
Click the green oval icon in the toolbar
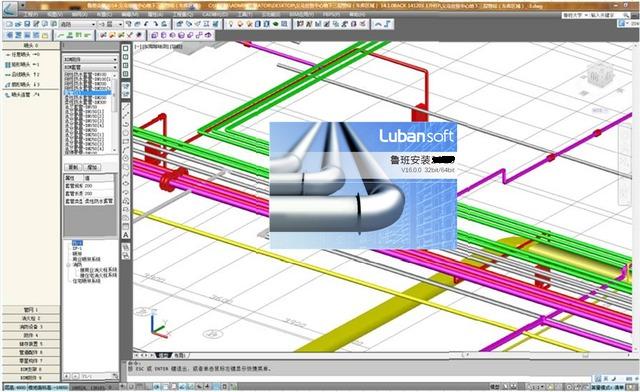(276, 24)
